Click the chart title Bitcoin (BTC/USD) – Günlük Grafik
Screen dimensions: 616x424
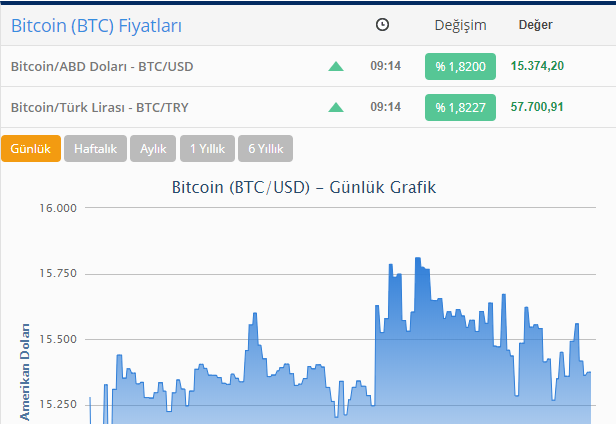(x=304, y=187)
